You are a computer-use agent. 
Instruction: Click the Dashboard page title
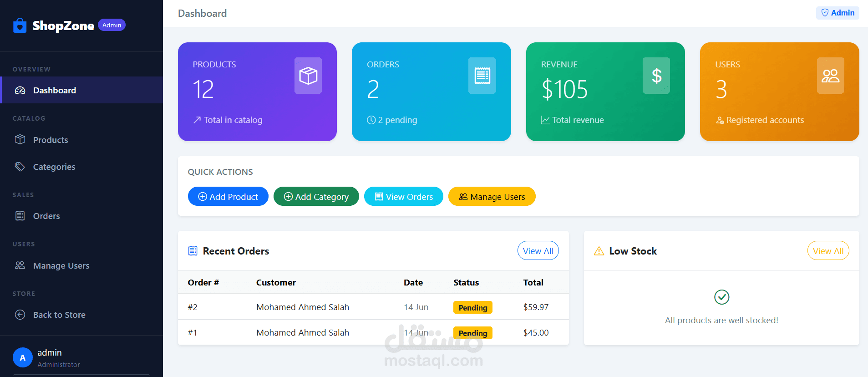202,13
